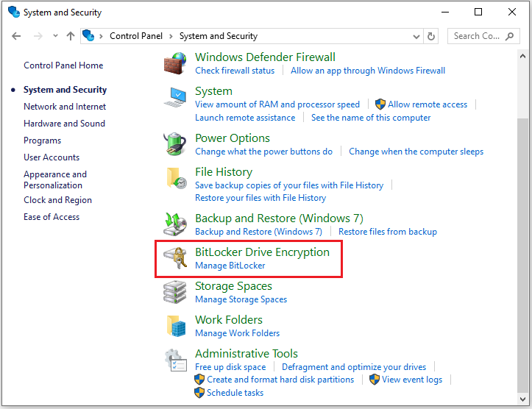The image size is (532, 409).
Task: Open the recent locations dropdown arrow
Action: tap(55, 35)
